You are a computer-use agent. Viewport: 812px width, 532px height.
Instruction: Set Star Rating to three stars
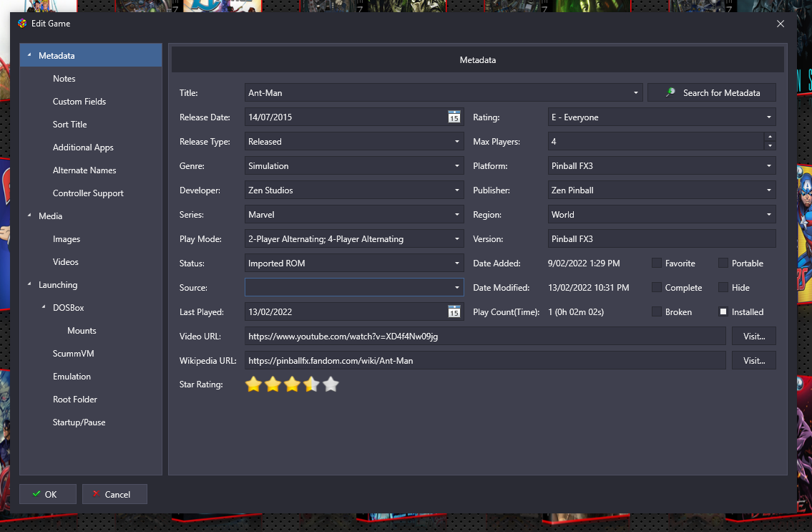click(292, 385)
